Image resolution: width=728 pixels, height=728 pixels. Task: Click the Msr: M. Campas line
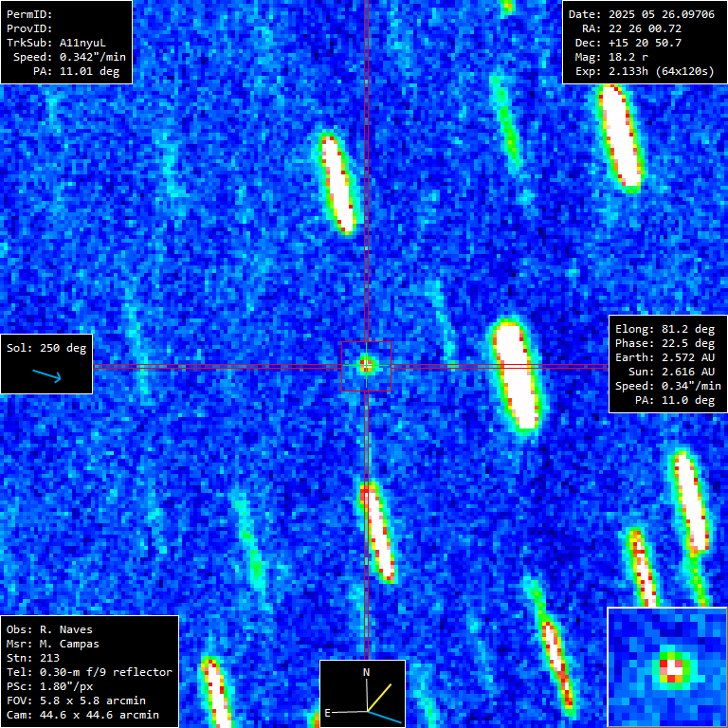point(53,644)
